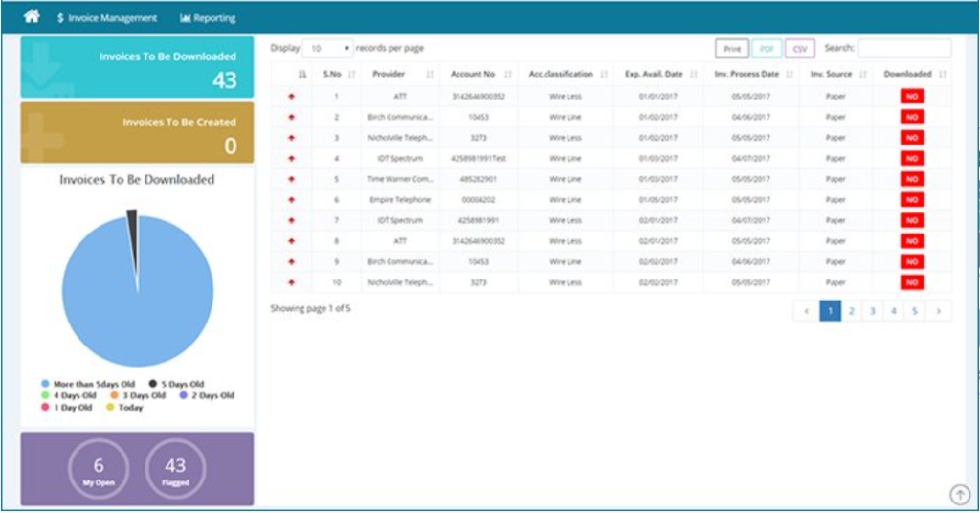Click the Home icon in navbar
Image resolution: width=980 pixels, height=513 pixels.
point(32,16)
